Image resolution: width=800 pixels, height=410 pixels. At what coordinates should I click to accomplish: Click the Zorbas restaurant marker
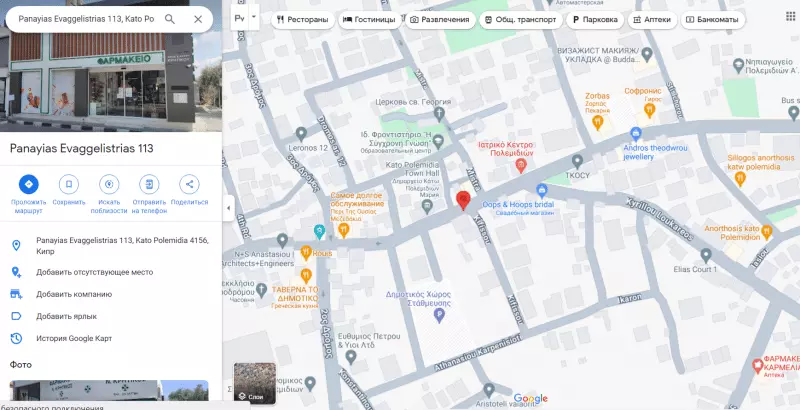point(597,121)
